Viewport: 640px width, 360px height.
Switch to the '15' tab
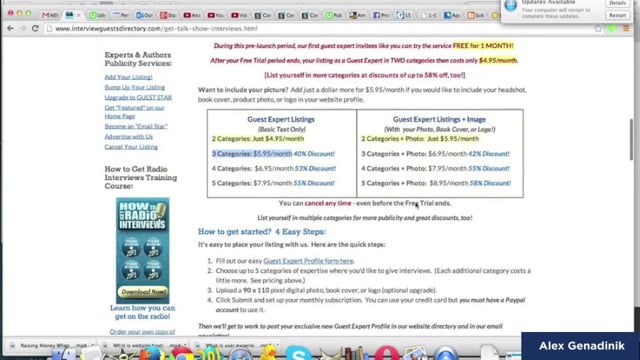[404, 15]
